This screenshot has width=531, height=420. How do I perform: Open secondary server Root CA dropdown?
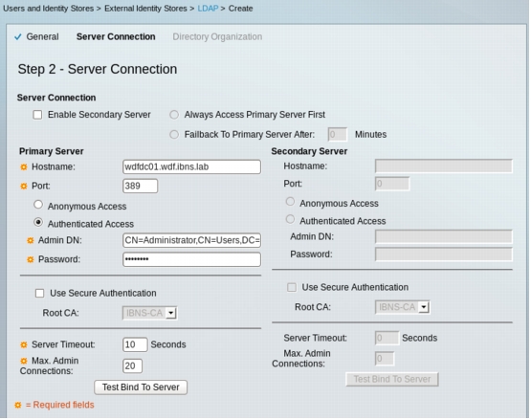click(402, 307)
